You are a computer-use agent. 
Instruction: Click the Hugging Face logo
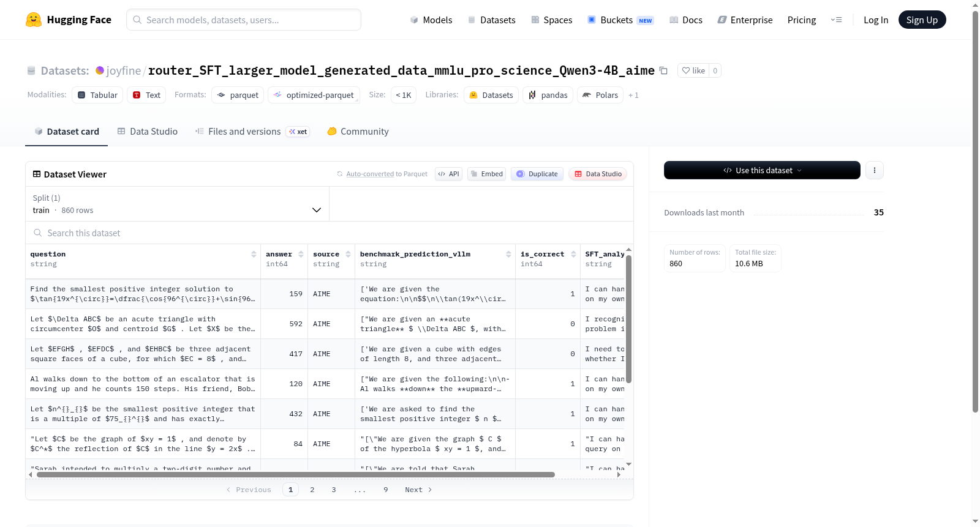[69, 20]
